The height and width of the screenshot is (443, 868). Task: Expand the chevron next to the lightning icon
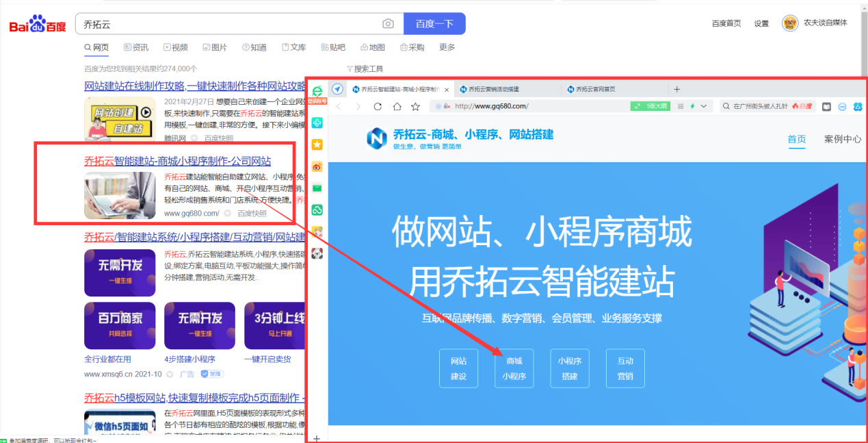coord(704,106)
